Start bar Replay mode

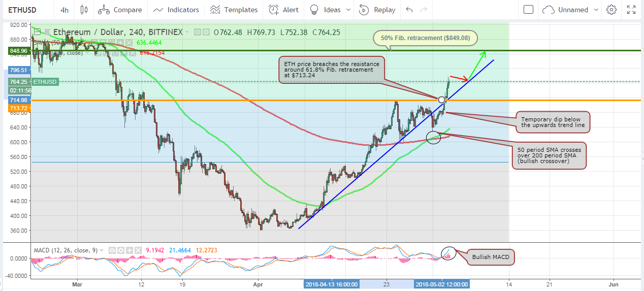pyautogui.click(x=377, y=10)
